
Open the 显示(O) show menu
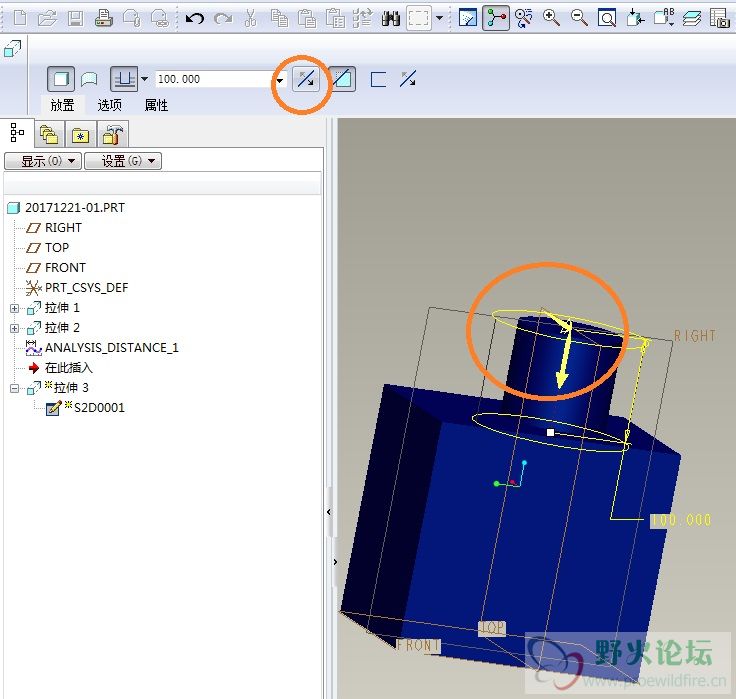(43, 161)
